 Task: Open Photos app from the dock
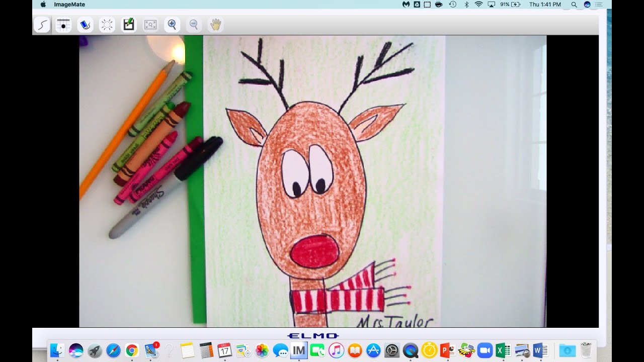262,350
